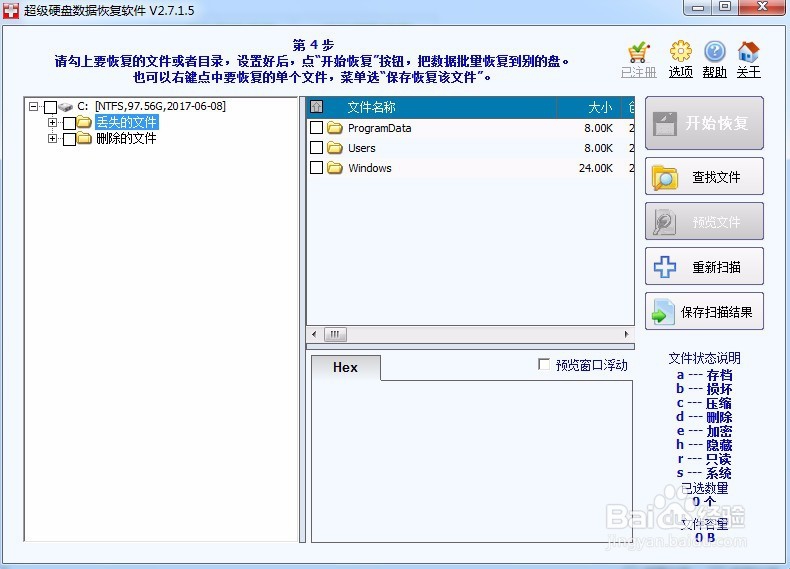Click the 24.00K size cell

click(x=596, y=168)
